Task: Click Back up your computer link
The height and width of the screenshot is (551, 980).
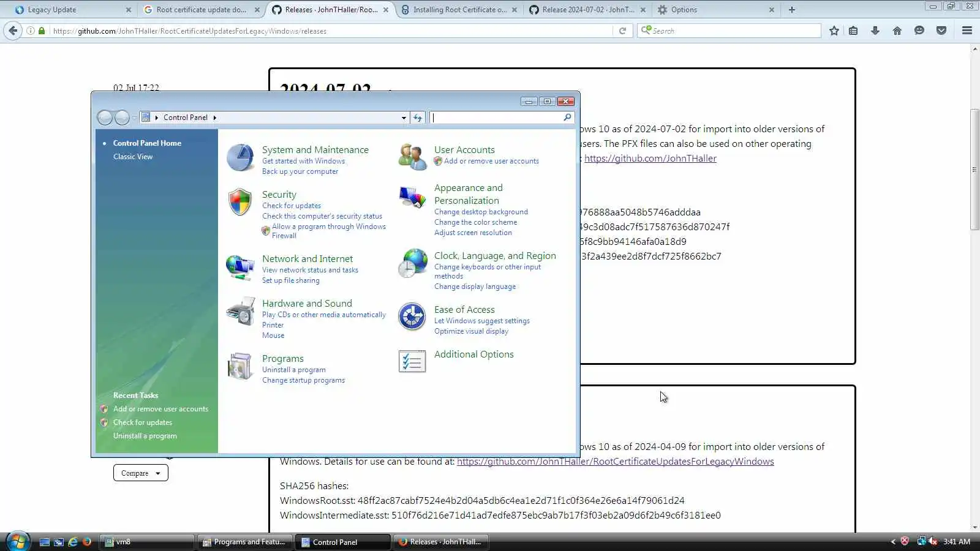Action: point(300,171)
